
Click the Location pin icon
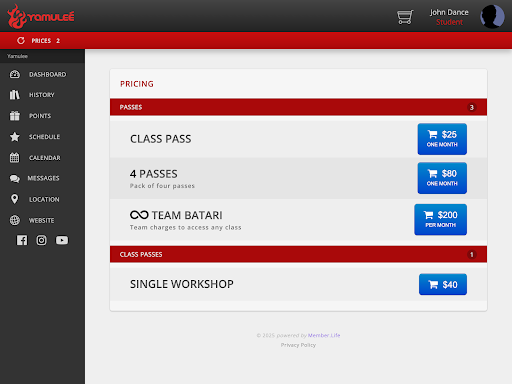pos(14,199)
